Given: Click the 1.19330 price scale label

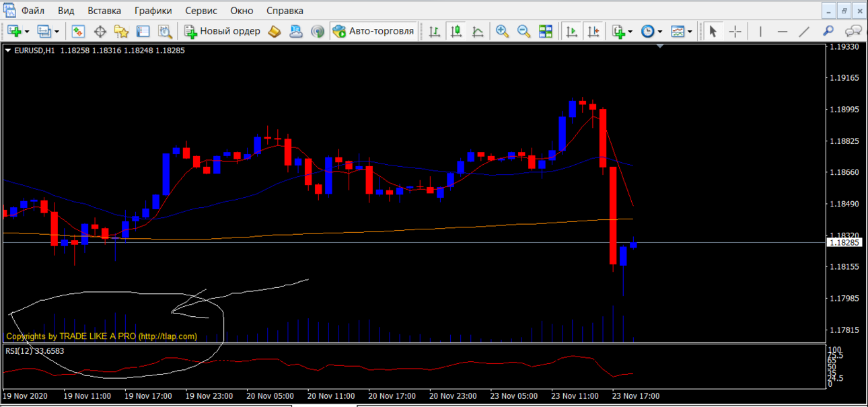Looking at the screenshot, I should [844, 47].
